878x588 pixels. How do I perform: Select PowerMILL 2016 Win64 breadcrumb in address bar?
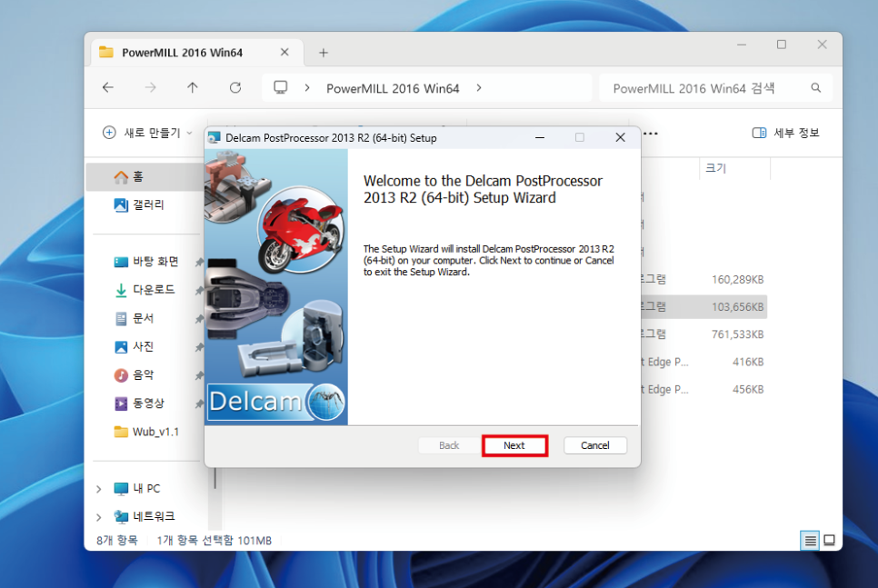(x=393, y=88)
